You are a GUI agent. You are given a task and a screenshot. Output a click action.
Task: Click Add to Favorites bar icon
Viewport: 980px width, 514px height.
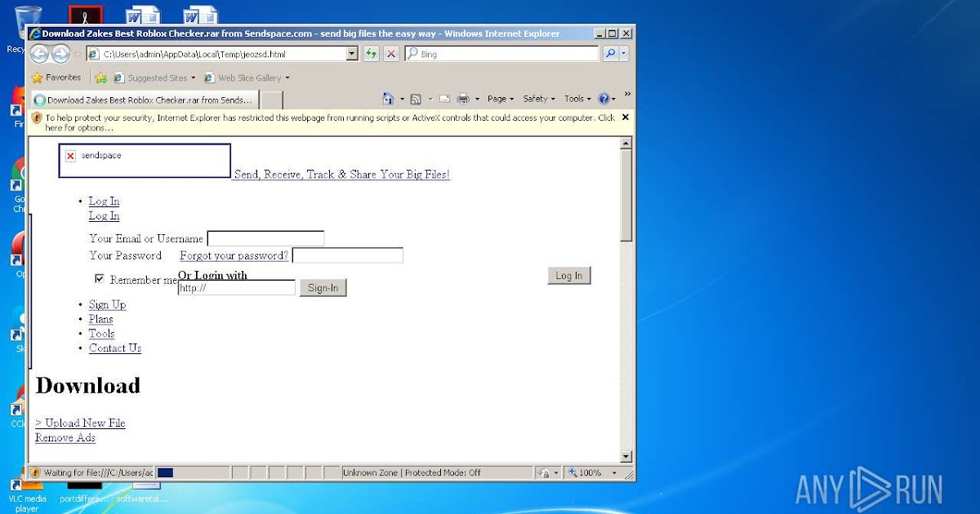point(100,78)
